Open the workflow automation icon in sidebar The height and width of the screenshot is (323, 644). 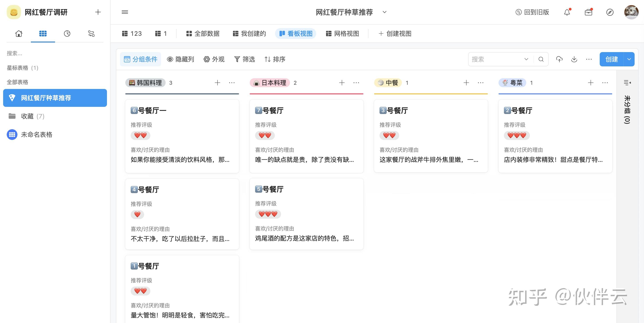91,34
